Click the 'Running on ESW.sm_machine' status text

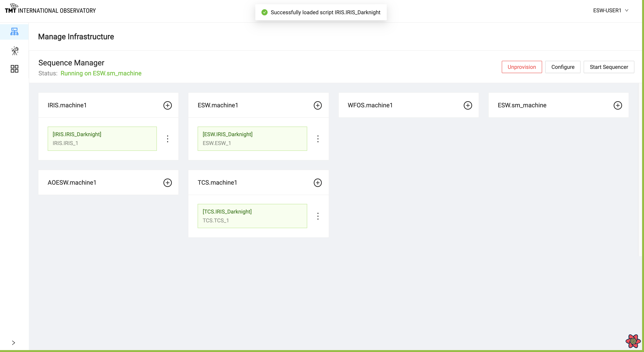101,73
